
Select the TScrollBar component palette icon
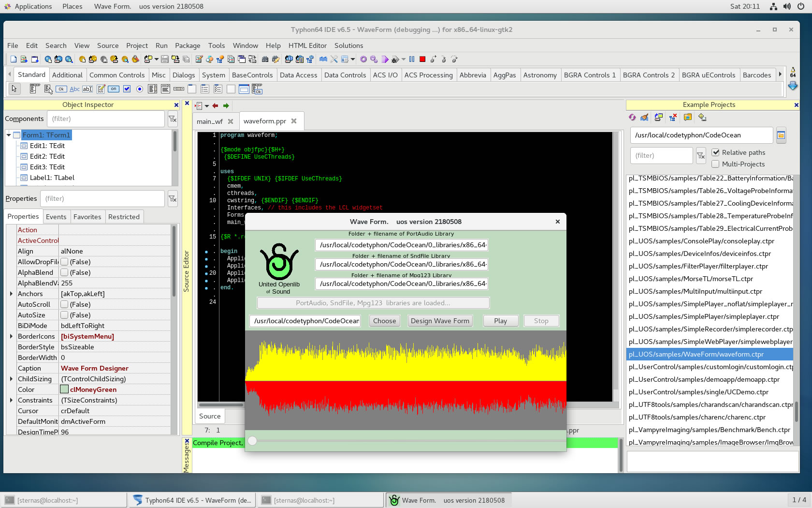coord(179,89)
